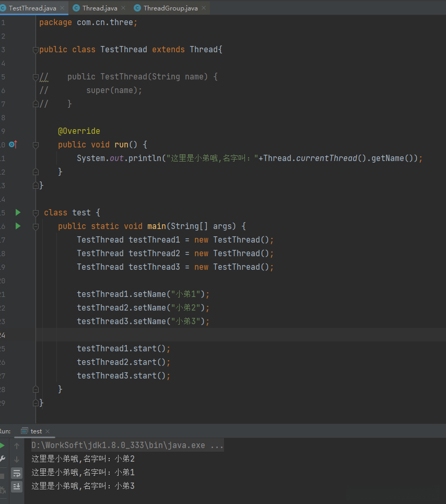Collapse the main method fold marker
Screen dimensions: 446x504
[36, 227]
